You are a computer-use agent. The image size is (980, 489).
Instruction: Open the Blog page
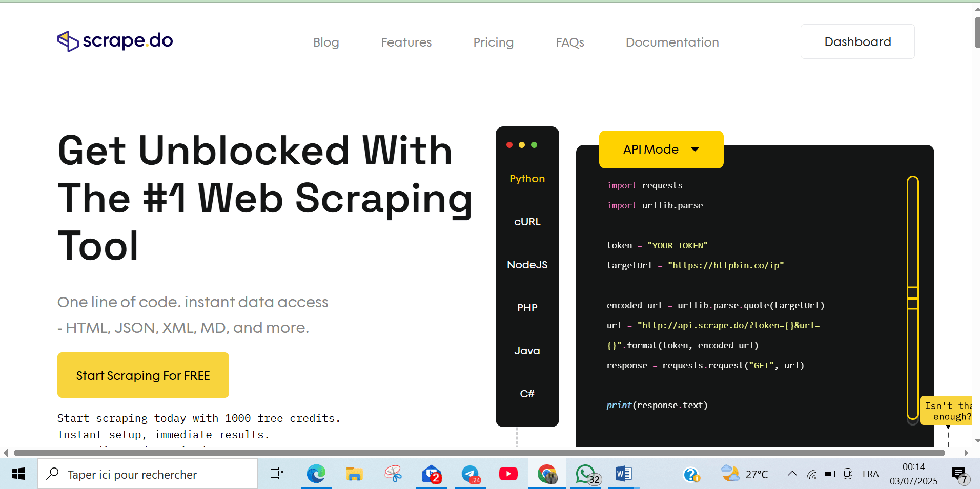pyautogui.click(x=326, y=42)
